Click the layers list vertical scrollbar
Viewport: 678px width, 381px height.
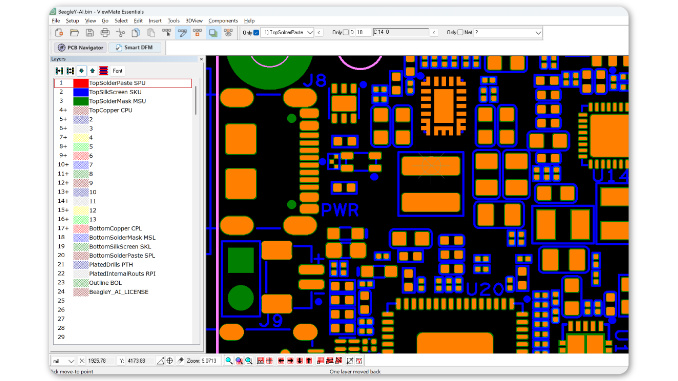point(196,100)
